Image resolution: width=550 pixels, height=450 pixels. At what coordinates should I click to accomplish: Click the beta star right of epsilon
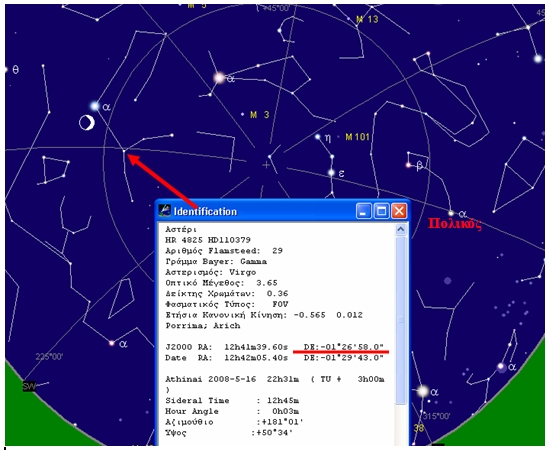coord(409,165)
